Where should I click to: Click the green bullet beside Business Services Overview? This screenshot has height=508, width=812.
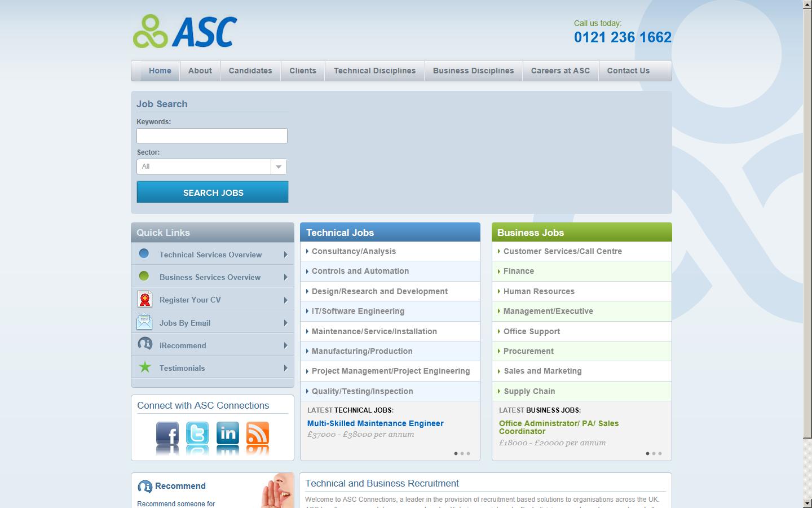(x=145, y=276)
